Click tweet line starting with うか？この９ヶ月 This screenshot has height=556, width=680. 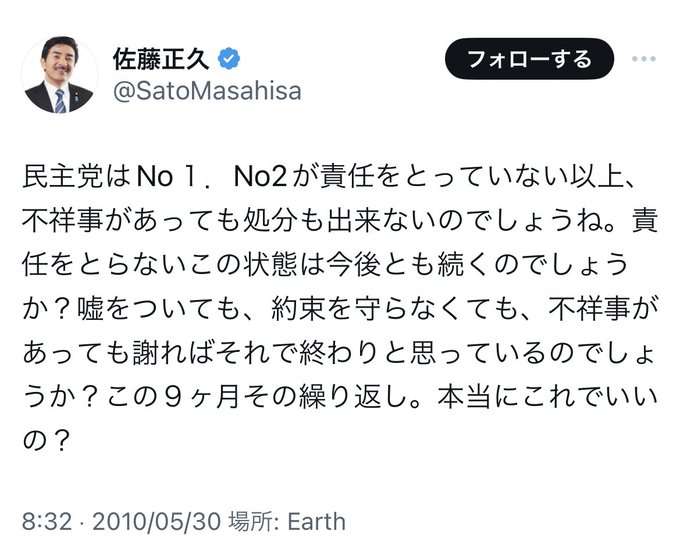[x=340, y=398]
